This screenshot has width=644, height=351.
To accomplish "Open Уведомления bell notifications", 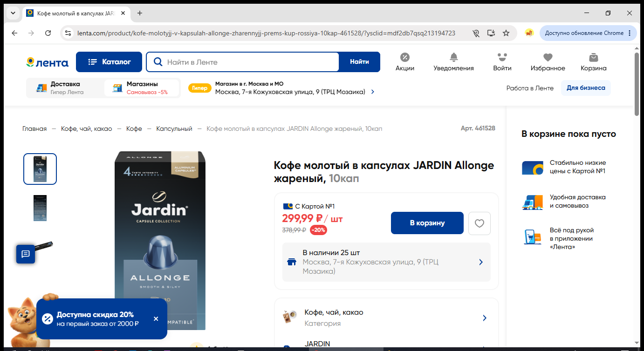I will [453, 62].
